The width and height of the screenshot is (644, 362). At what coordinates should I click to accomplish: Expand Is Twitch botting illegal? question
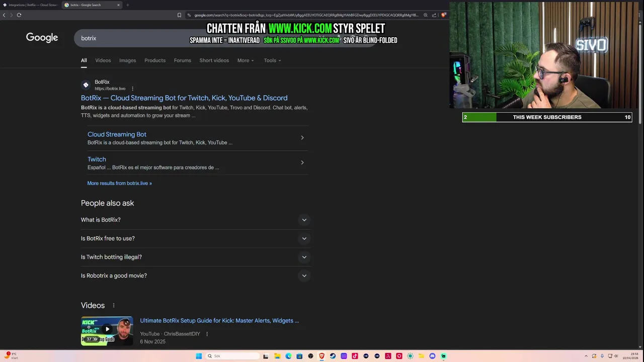(195, 257)
